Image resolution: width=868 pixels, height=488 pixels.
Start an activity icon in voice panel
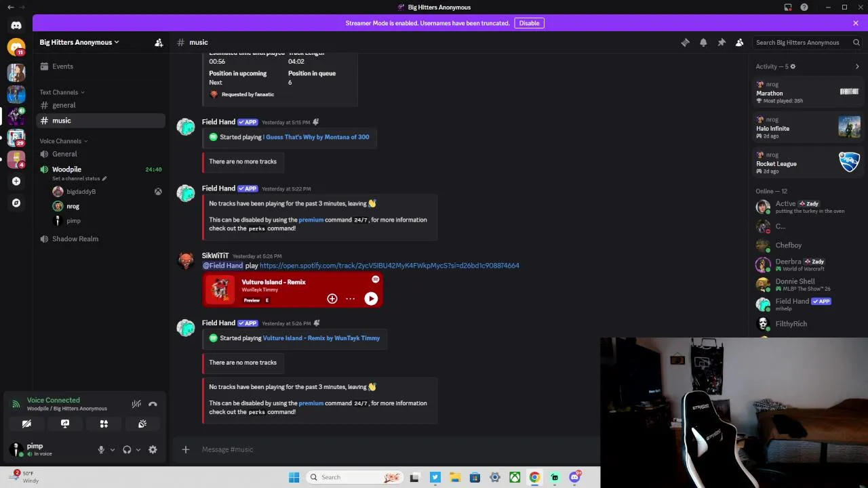tap(104, 424)
